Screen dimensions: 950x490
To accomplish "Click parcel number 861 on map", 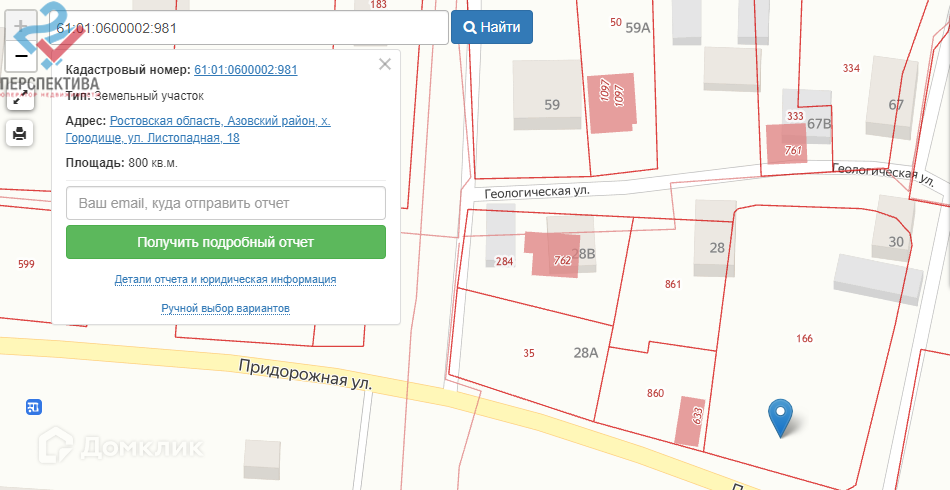I will [673, 284].
